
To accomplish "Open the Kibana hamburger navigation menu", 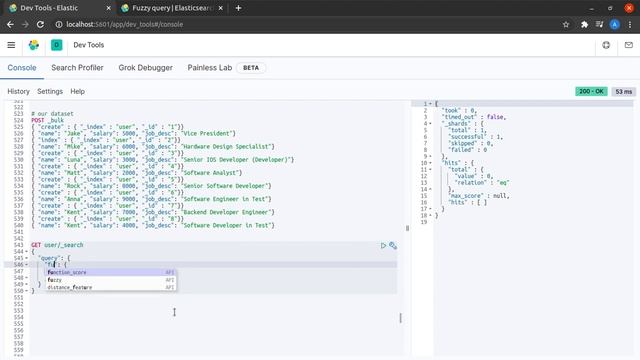I will (11, 45).
